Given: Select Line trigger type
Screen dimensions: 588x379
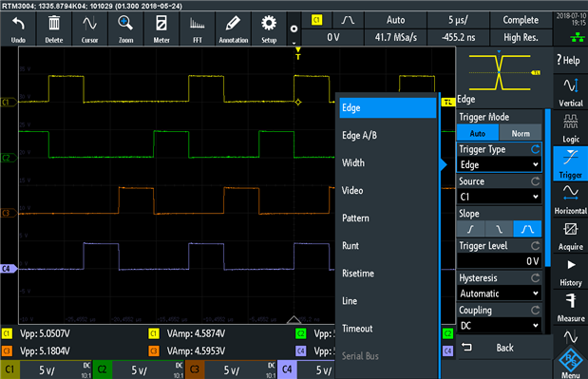Looking at the screenshot, I should click(388, 301).
